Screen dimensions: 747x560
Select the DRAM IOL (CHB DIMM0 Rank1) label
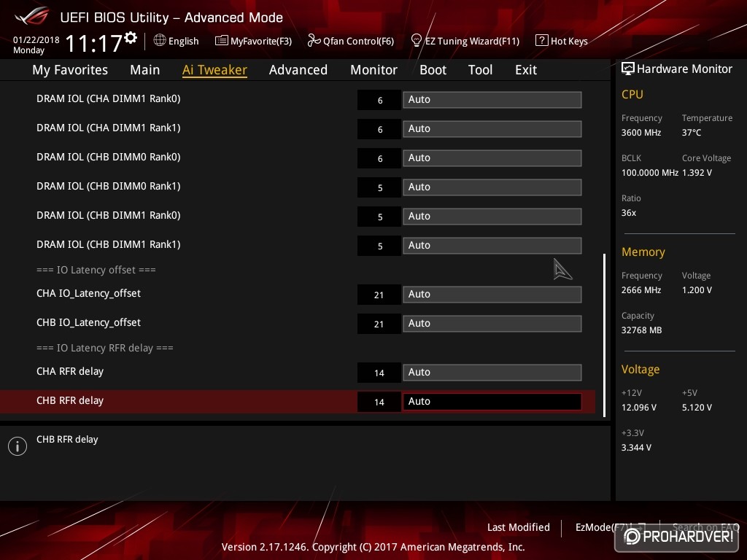pyautogui.click(x=109, y=186)
